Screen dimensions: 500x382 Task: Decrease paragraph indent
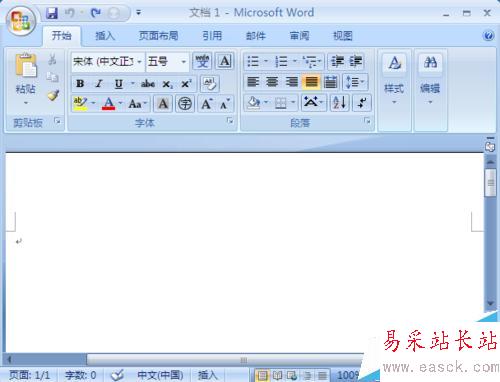coord(337,62)
